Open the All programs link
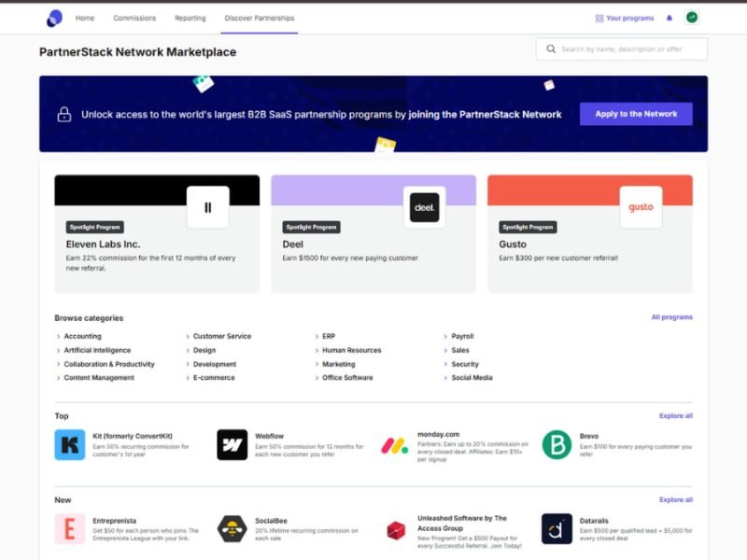 (671, 317)
